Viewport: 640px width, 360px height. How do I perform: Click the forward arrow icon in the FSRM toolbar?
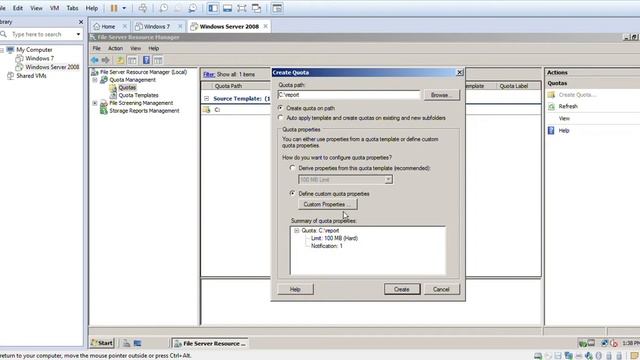pos(106,60)
